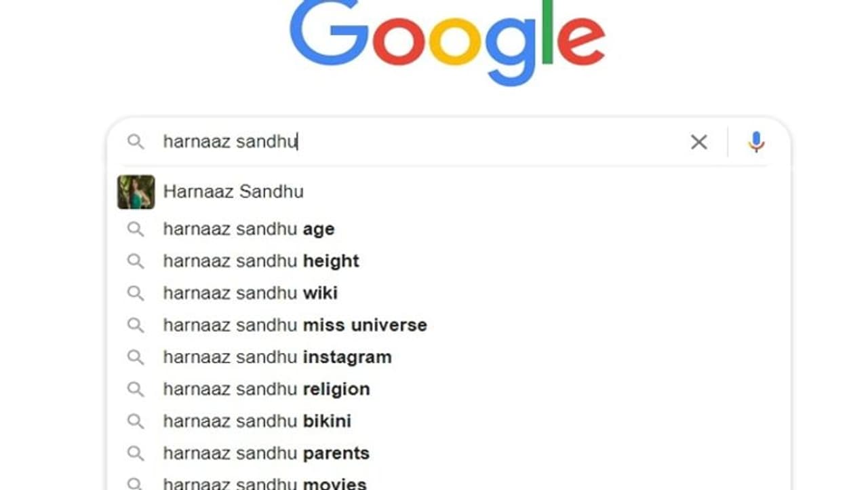Click the magnifier icon in the search box
This screenshot has width=868, height=490.
point(136,142)
